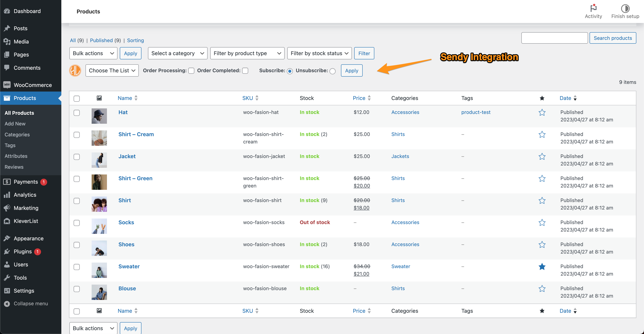Screen dimensions: 644x334
Task: Open the Activity panel icon
Action: [593, 8]
